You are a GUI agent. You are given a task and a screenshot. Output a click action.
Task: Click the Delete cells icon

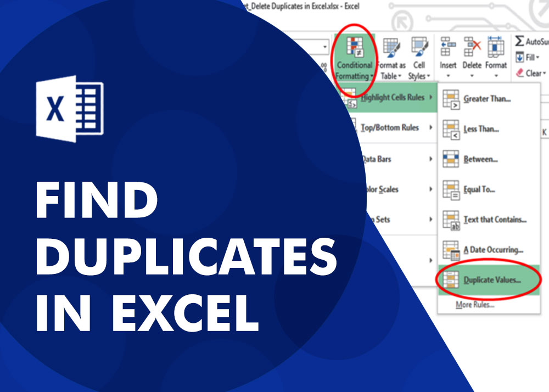472,47
